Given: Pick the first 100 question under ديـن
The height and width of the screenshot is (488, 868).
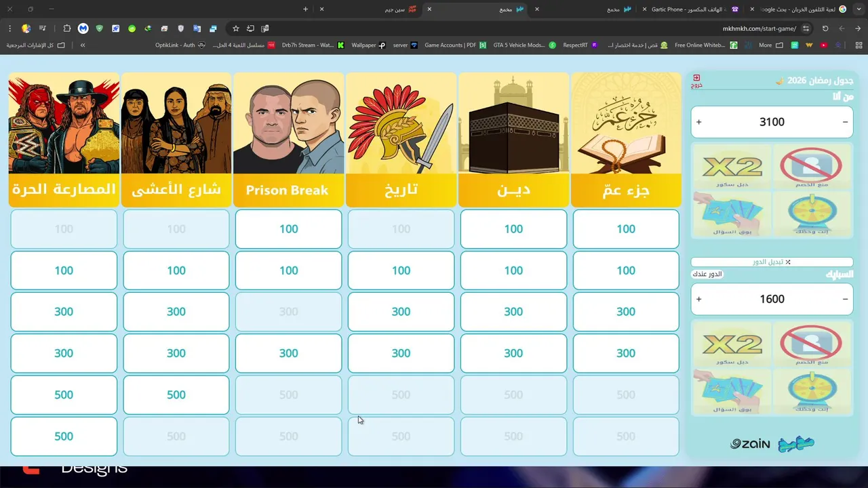Looking at the screenshot, I should point(513,229).
